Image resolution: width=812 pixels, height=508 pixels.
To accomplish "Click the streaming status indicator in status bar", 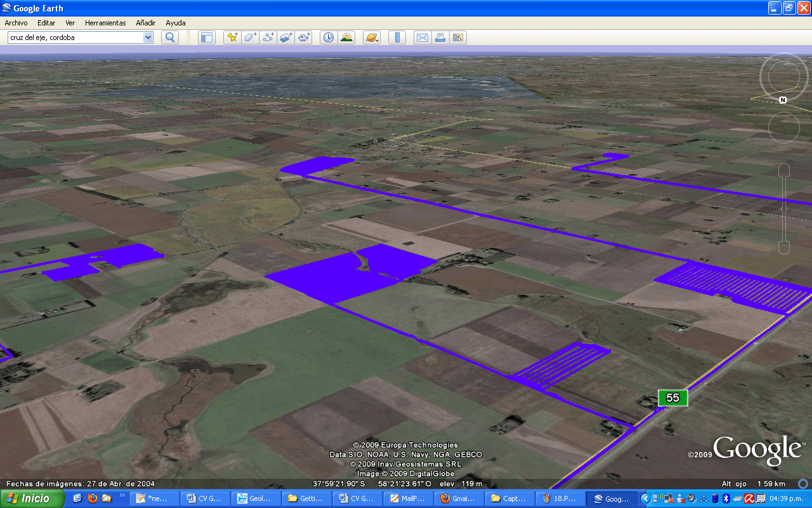I will tap(802, 483).
